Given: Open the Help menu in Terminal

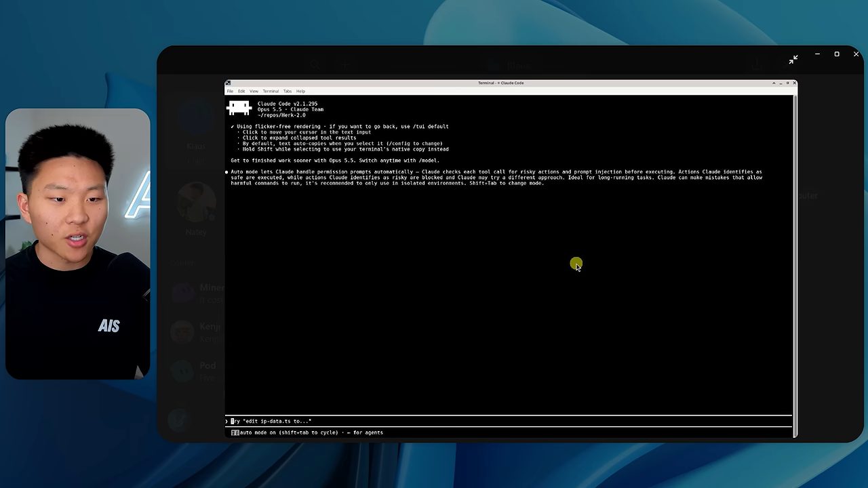Looking at the screenshot, I should click(x=300, y=91).
